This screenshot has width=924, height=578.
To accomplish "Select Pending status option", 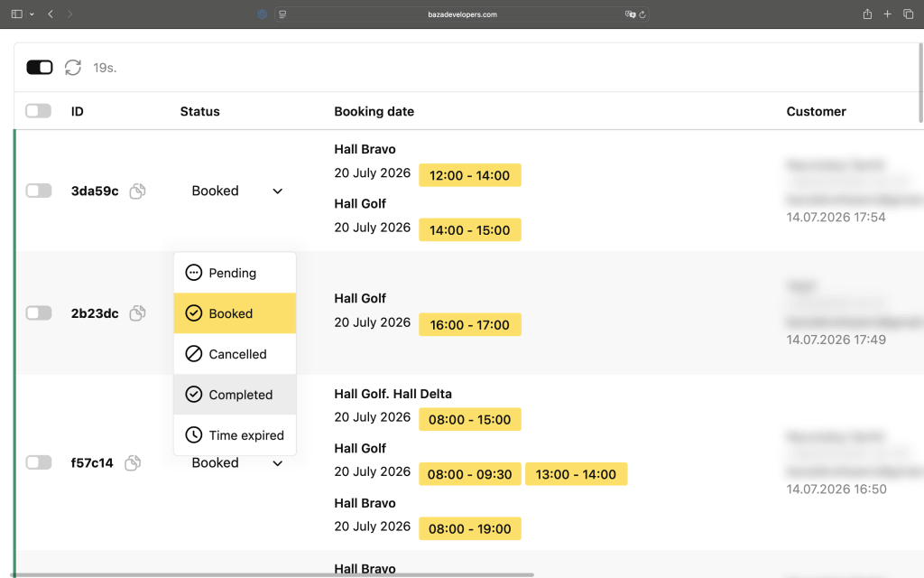I will [x=235, y=273].
